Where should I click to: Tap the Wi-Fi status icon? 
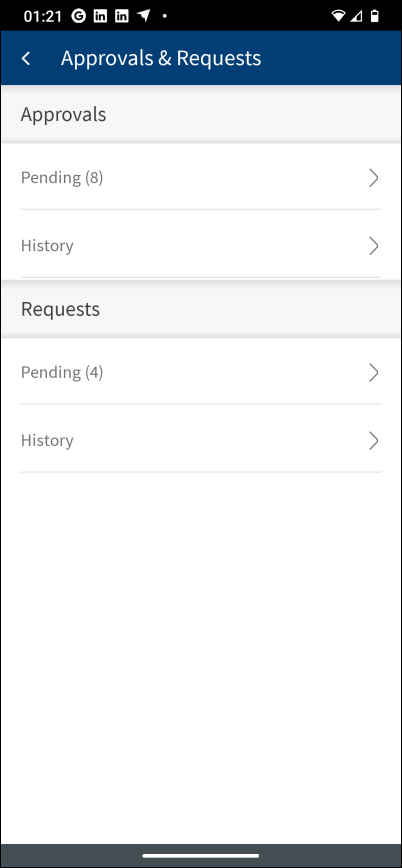tap(338, 16)
